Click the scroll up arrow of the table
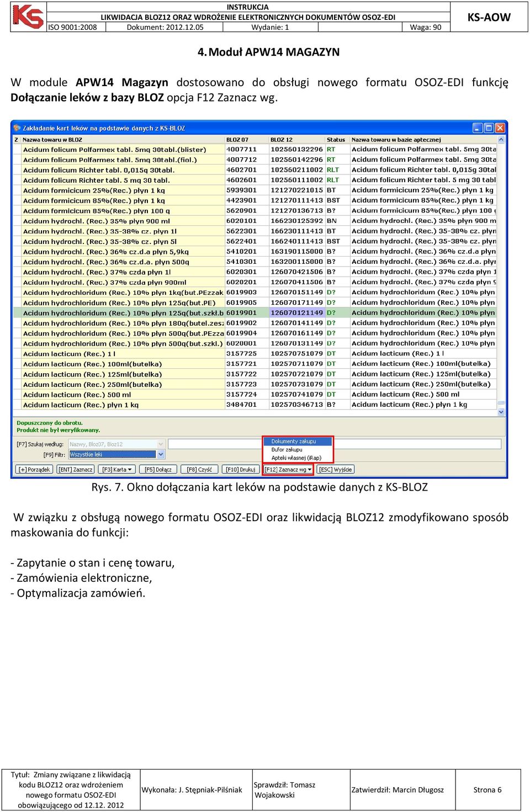The height and width of the screenshot is (812, 530). pyautogui.click(x=501, y=140)
